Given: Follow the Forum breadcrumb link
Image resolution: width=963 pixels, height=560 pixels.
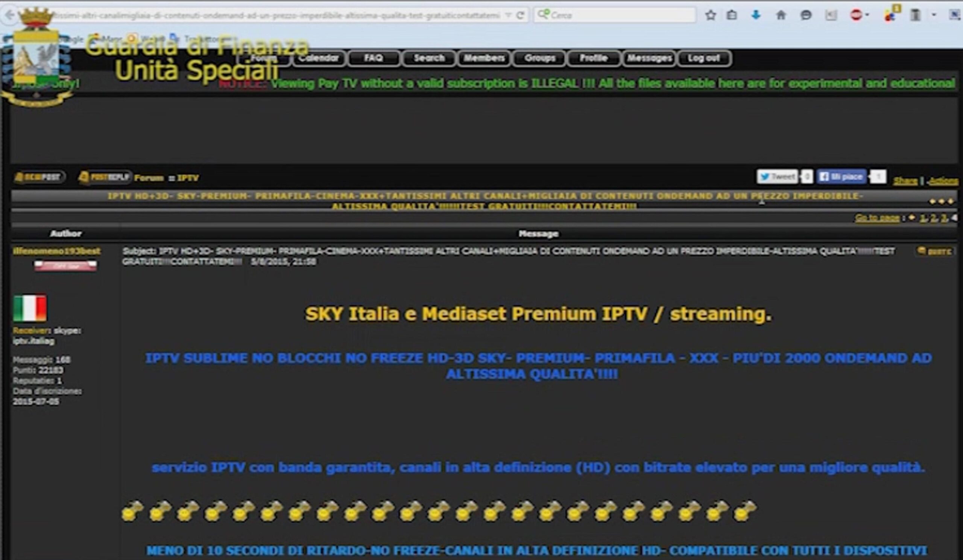Looking at the screenshot, I should pos(149,178).
